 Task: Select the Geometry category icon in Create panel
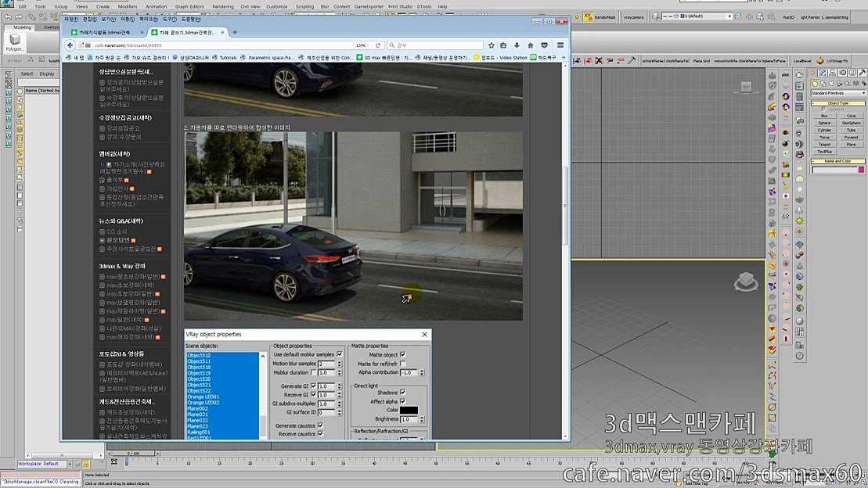[815, 84]
